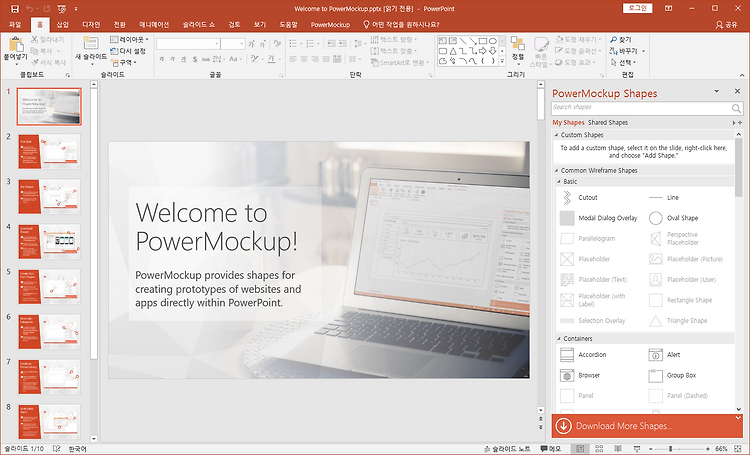The image size is (750, 455).
Task: Click the slide title Welcome to PowerMockup
Action: [x=217, y=227]
